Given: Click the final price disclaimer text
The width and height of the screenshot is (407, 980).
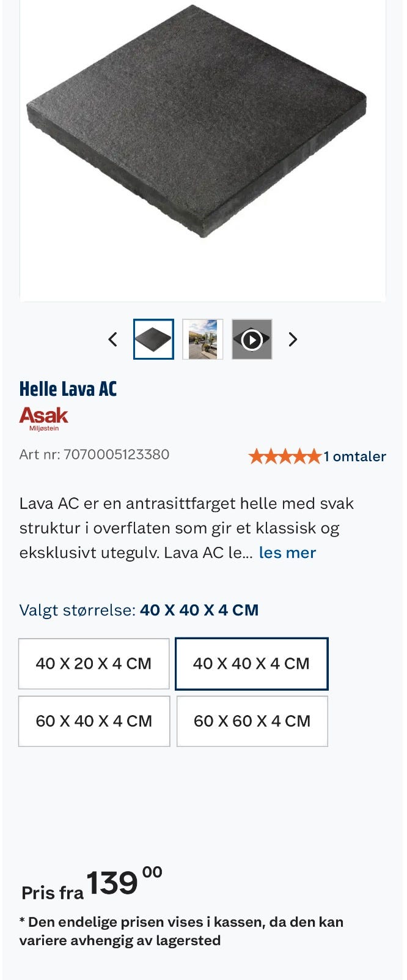Looking at the screenshot, I should [x=182, y=931].
